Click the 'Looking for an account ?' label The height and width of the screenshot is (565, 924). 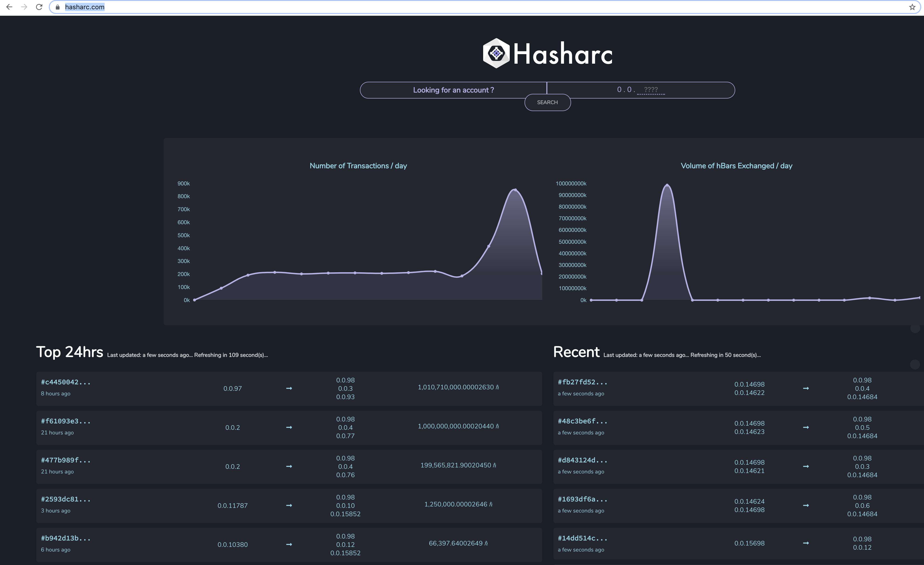point(453,90)
